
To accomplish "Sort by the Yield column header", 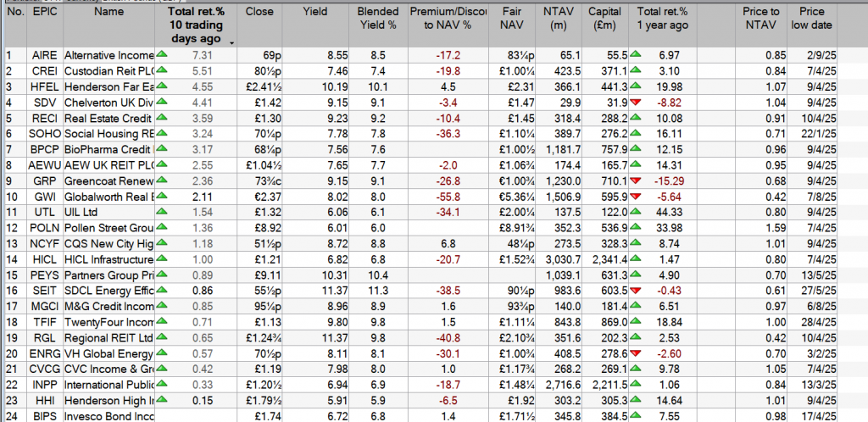I will click(315, 25).
